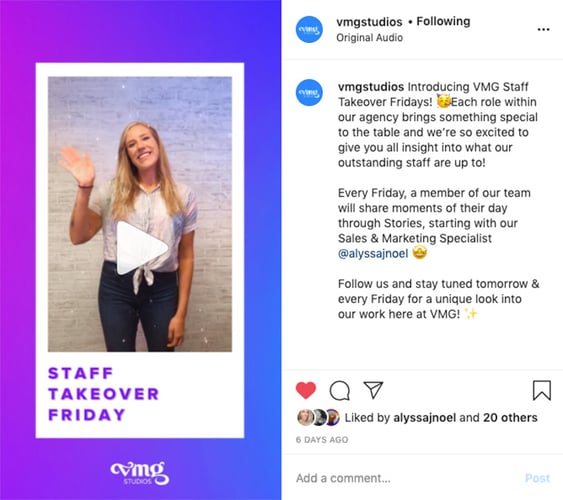Open vmgstudios avatar beside caption
This screenshot has width=563, height=500.
click(309, 93)
